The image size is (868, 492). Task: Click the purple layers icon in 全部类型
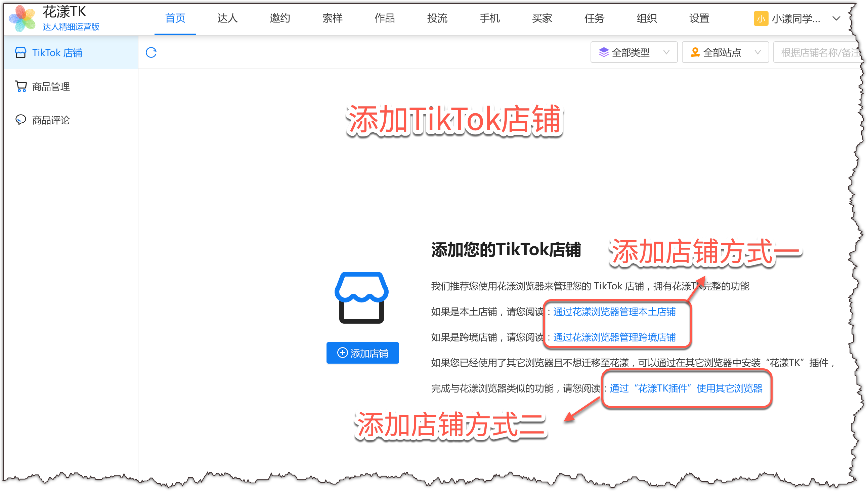(x=604, y=52)
